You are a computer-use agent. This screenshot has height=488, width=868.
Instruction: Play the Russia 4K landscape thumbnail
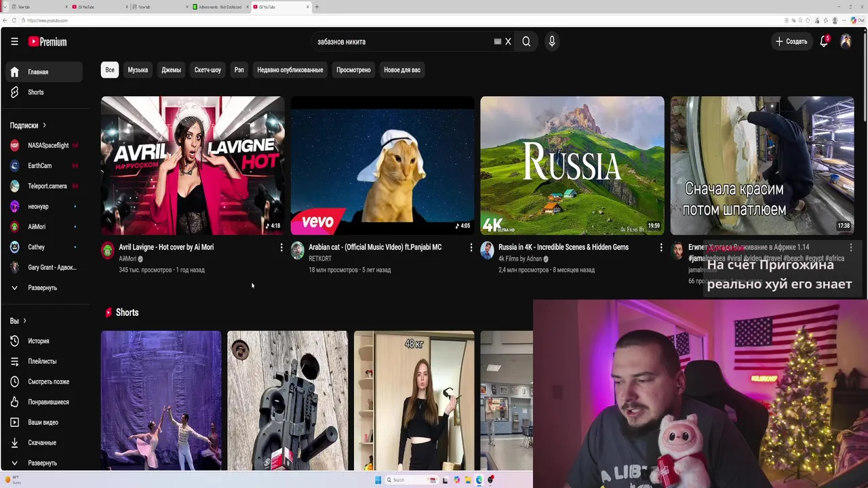point(572,165)
